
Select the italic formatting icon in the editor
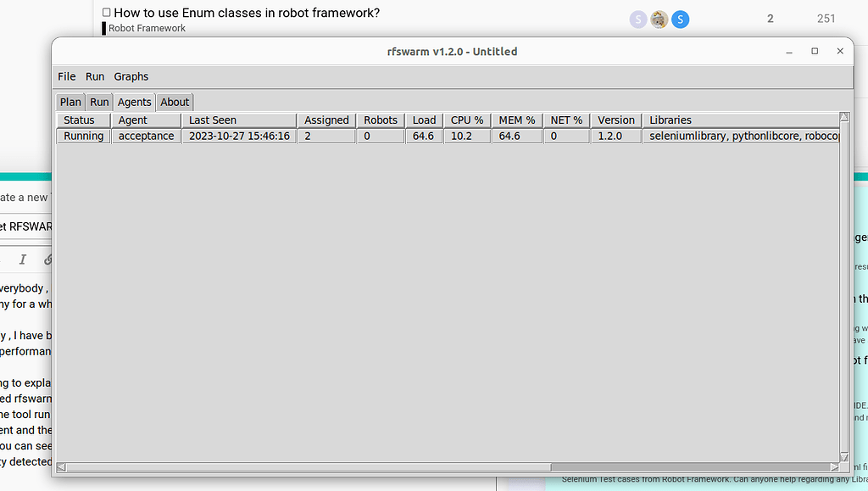pos(22,259)
